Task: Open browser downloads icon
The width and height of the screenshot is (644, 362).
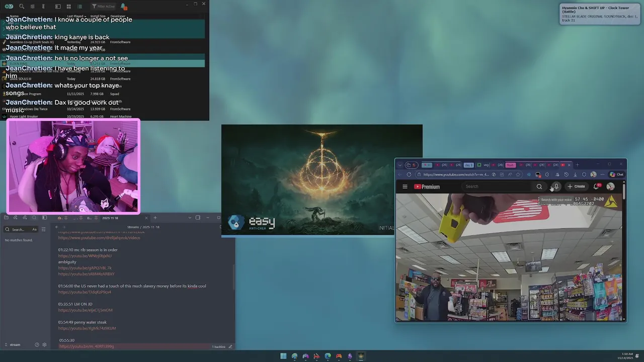Action: click(x=575, y=174)
